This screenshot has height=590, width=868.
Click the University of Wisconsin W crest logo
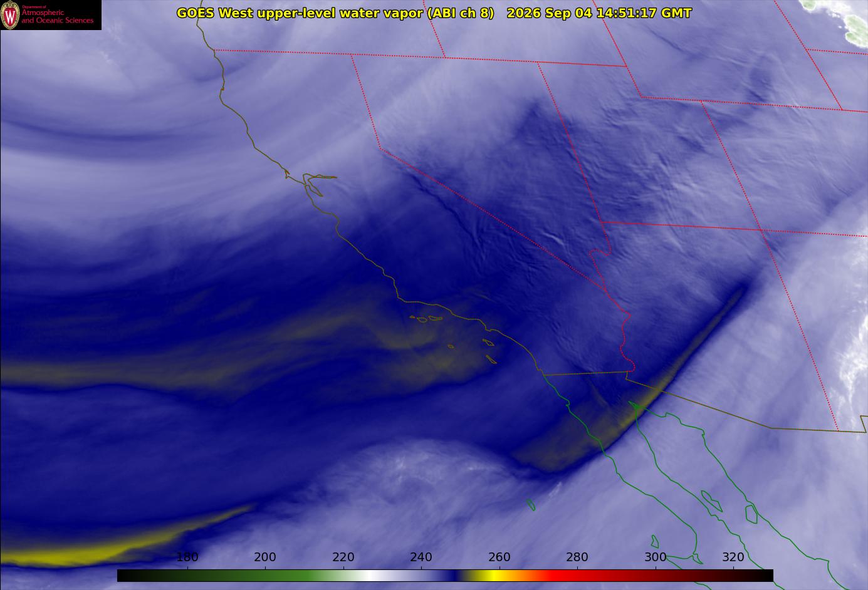tap(10, 15)
